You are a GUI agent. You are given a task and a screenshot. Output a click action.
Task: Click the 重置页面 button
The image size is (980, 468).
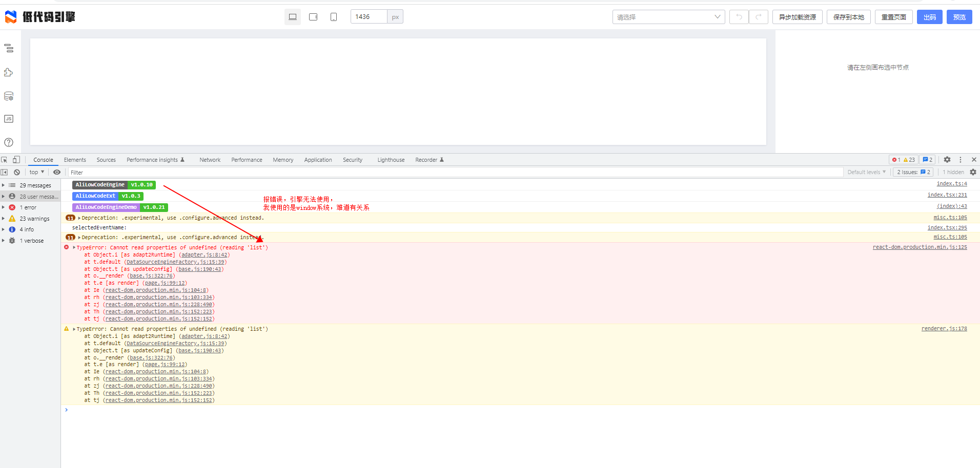click(x=894, y=17)
